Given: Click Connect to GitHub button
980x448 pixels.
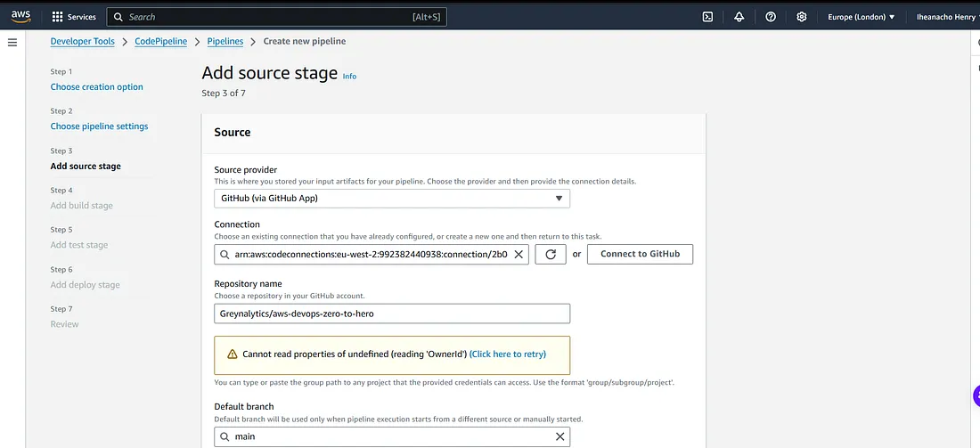Looking at the screenshot, I should tap(640, 255).
